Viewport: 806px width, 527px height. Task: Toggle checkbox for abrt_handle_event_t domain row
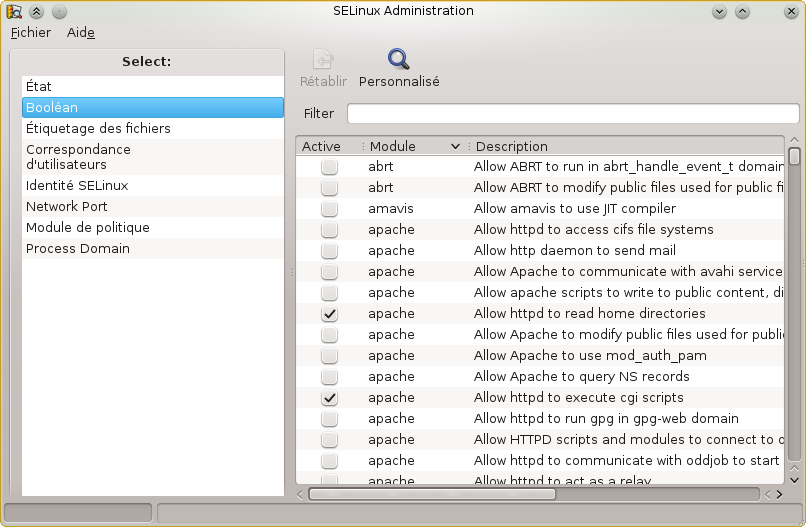click(x=329, y=167)
